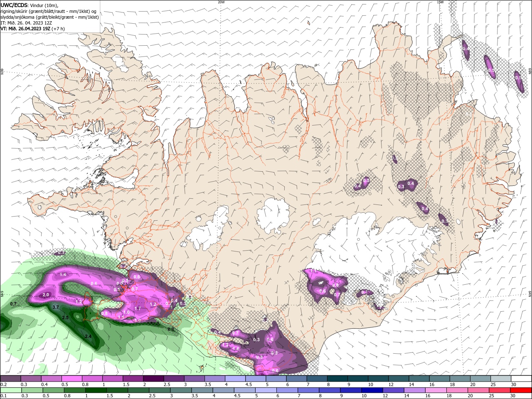Image resolution: width=532 pixels, height=399 pixels.
Task: Pick the pale grey swatch labeled 25 in snow legend
Action: (x=501, y=378)
